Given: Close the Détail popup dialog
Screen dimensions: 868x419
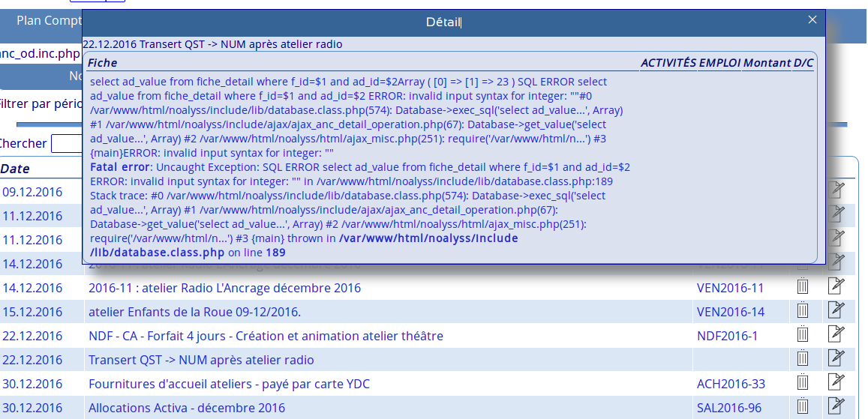Looking at the screenshot, I should [812, 21].
